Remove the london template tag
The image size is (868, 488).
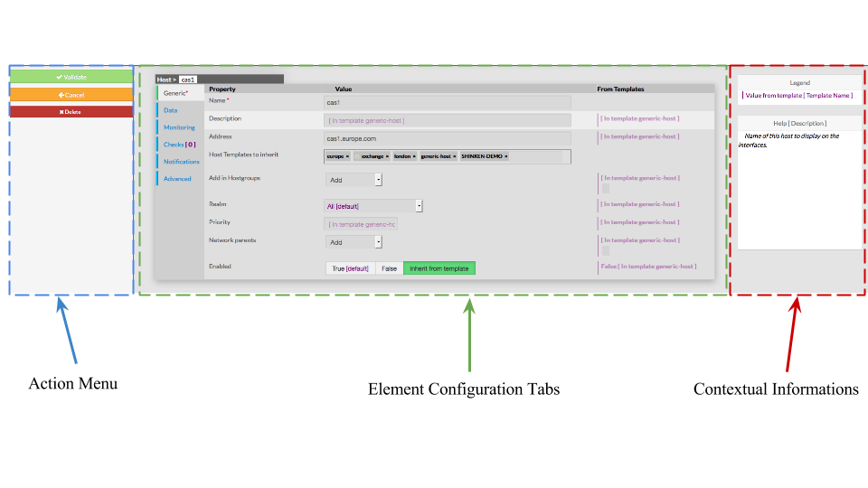pos(414,156)
